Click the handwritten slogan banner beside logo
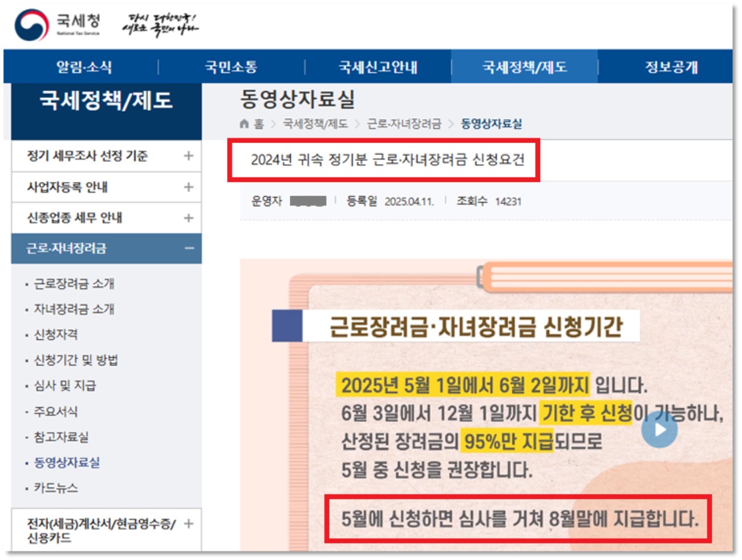 pos(160,25)
